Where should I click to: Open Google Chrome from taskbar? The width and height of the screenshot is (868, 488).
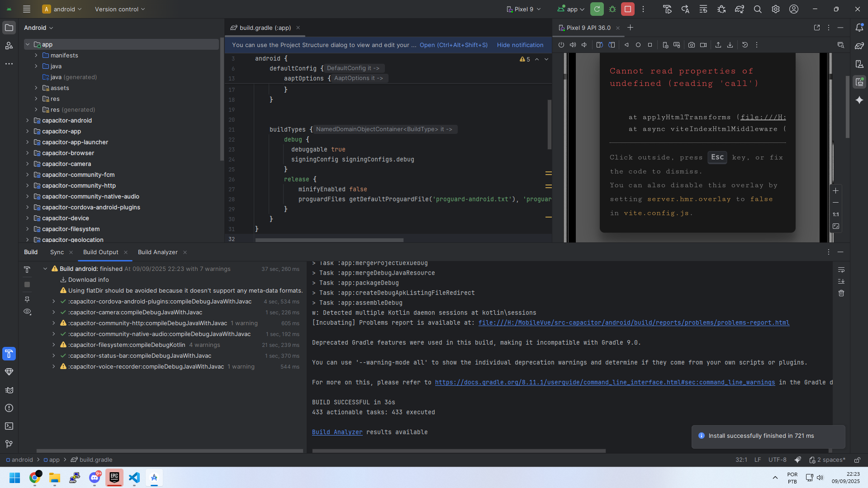[35, 478]
